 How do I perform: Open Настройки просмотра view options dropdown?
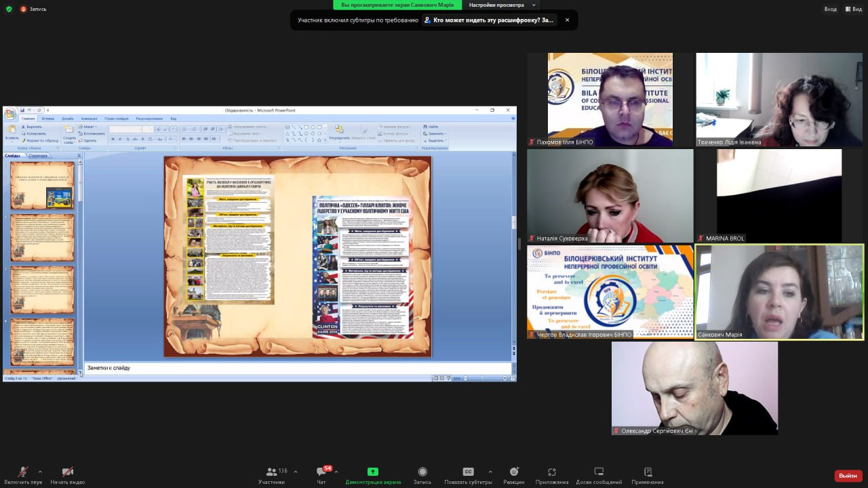(502, 5)
